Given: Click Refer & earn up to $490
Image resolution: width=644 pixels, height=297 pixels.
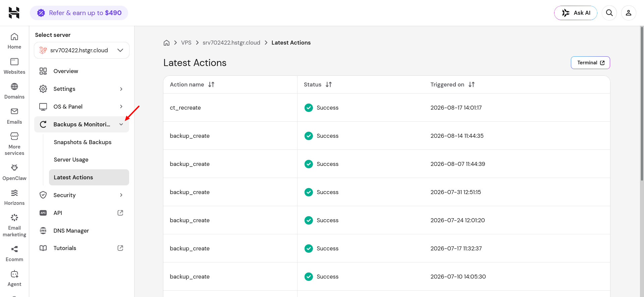Looking at the screenshot, I should [79, 13].
